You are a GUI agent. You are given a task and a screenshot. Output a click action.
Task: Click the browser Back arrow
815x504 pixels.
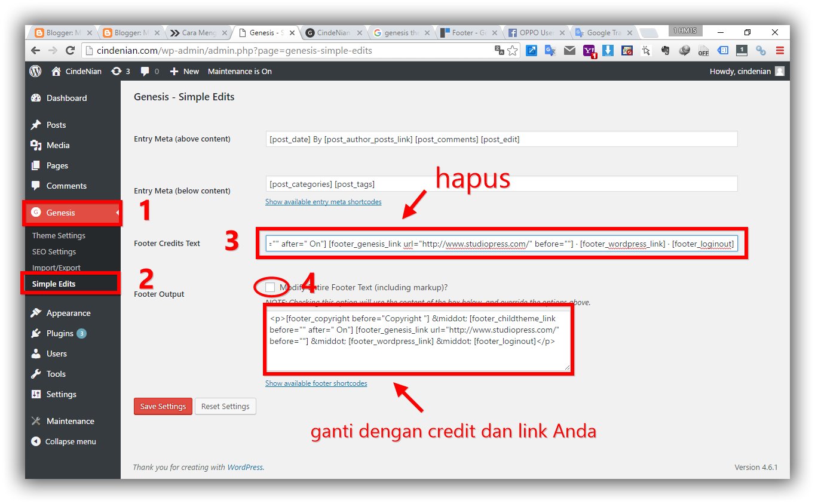tap(36, 50)
